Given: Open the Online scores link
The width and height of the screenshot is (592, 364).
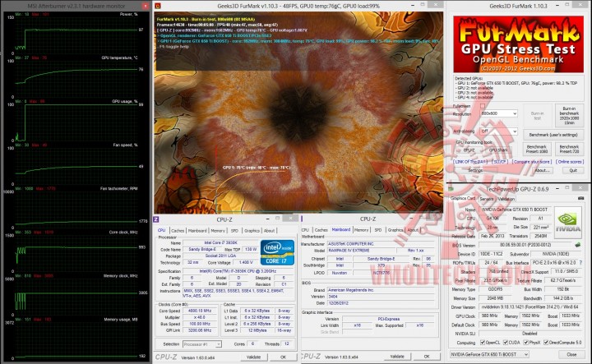Looking at the screenshot, I should point(570,161).
